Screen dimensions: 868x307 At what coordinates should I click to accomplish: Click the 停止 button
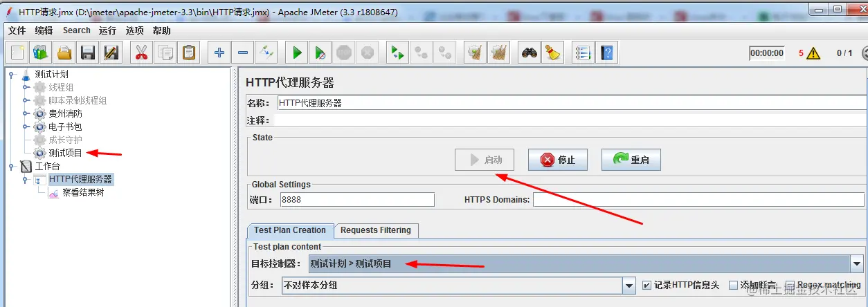(x=557, y=160)
